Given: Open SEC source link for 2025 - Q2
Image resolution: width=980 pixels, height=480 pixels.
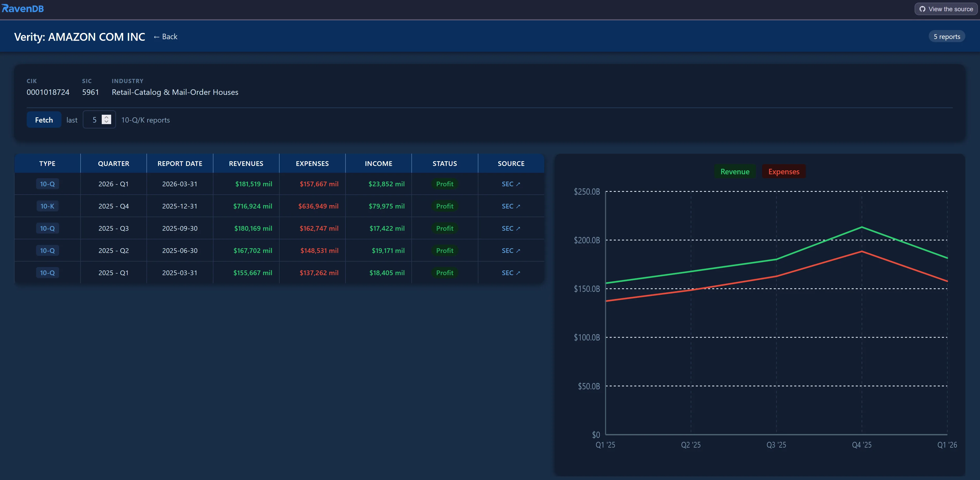Looking at the screenshot, I should coord(511,250).
